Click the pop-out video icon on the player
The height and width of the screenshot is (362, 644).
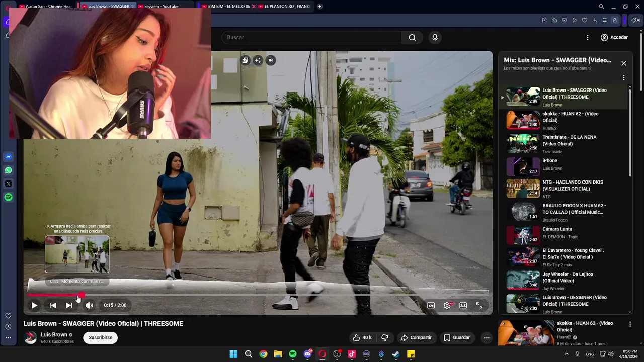(245, 60)
